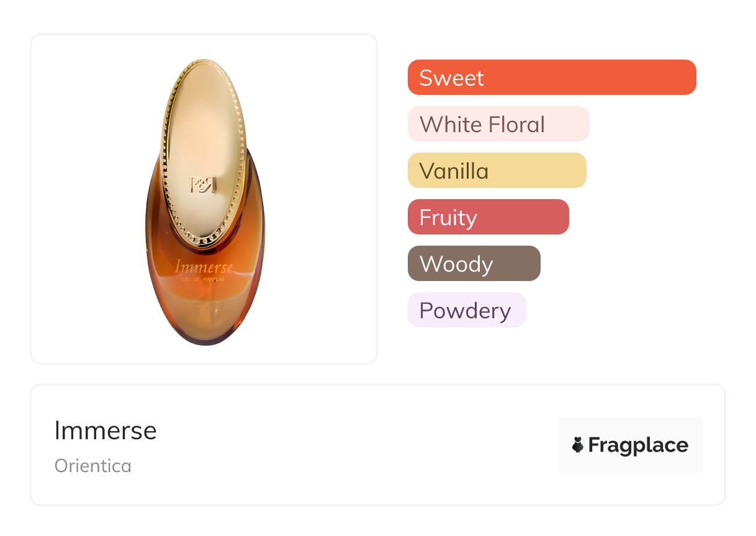The image size is (756, 536).
Task: Select the White Floral accord bar
Action: point(498,124)
